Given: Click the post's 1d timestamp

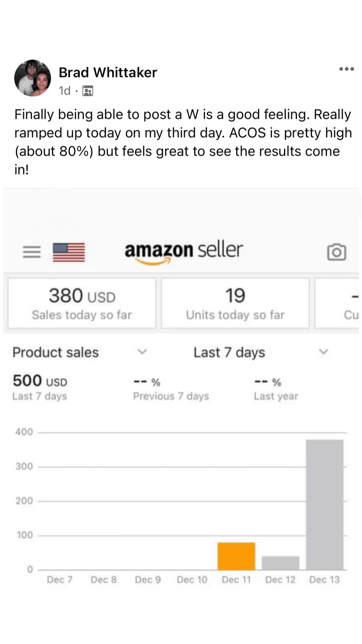Looking at the screenshot, I should click(64, 91).
